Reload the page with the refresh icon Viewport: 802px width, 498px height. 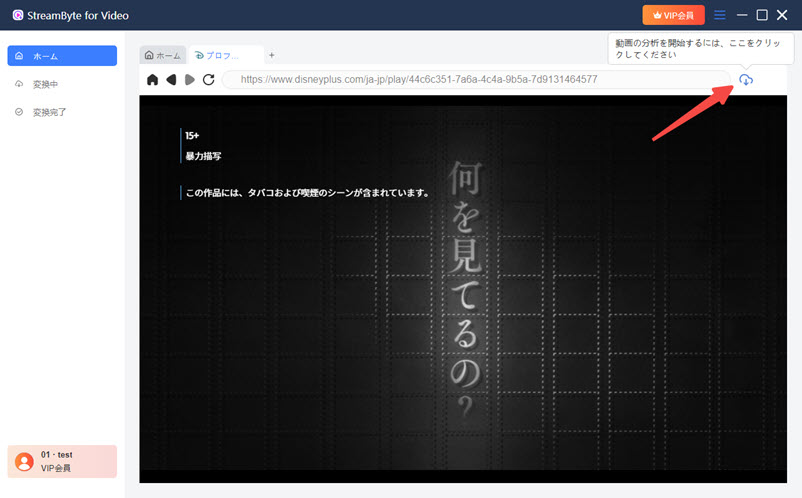click(208, 80)
